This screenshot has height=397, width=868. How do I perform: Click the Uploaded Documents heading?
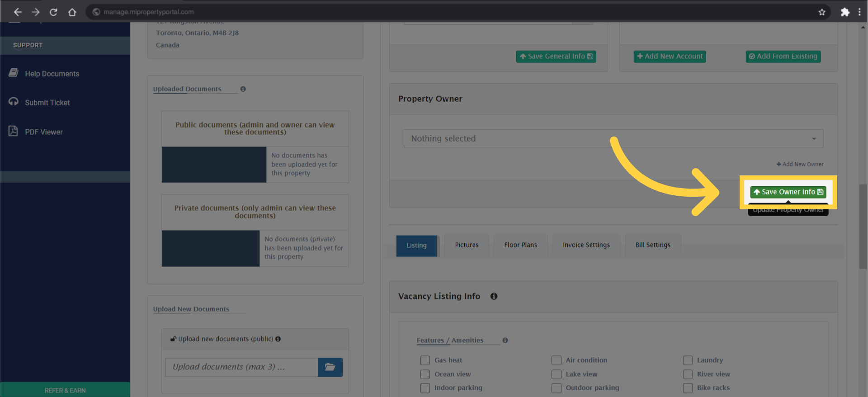tap(187, 89)
